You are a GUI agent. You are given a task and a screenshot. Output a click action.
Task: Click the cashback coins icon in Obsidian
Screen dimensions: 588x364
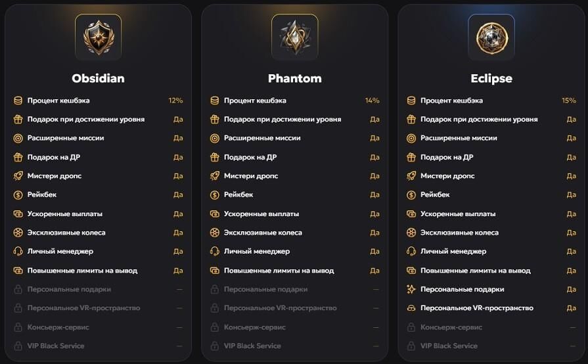point(18,101)
